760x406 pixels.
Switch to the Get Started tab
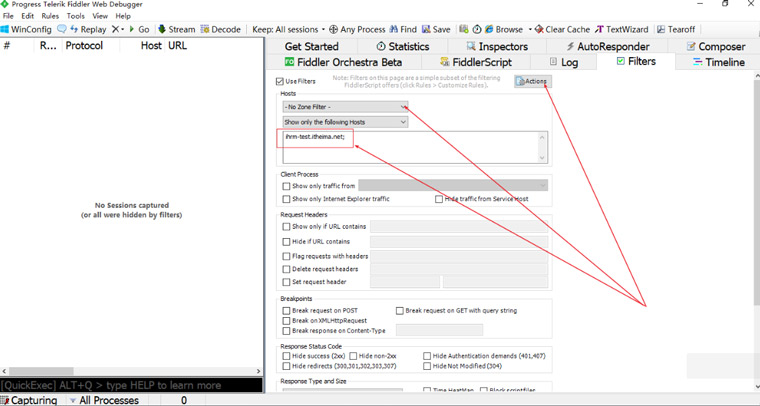(311, 47)
